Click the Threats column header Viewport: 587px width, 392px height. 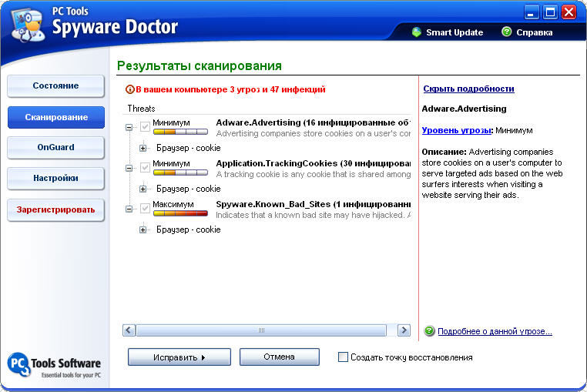(x=142, y=109)
